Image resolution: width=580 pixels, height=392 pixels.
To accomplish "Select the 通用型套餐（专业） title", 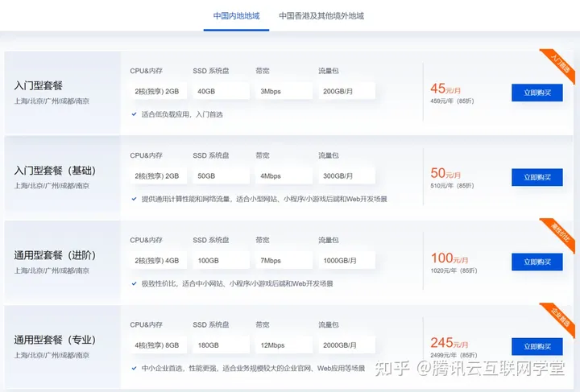I will 55,340.
